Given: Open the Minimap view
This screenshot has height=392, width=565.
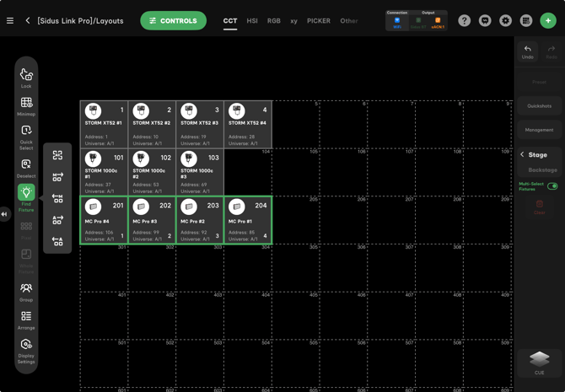Looking at the screenshot, I should (26, 105).
